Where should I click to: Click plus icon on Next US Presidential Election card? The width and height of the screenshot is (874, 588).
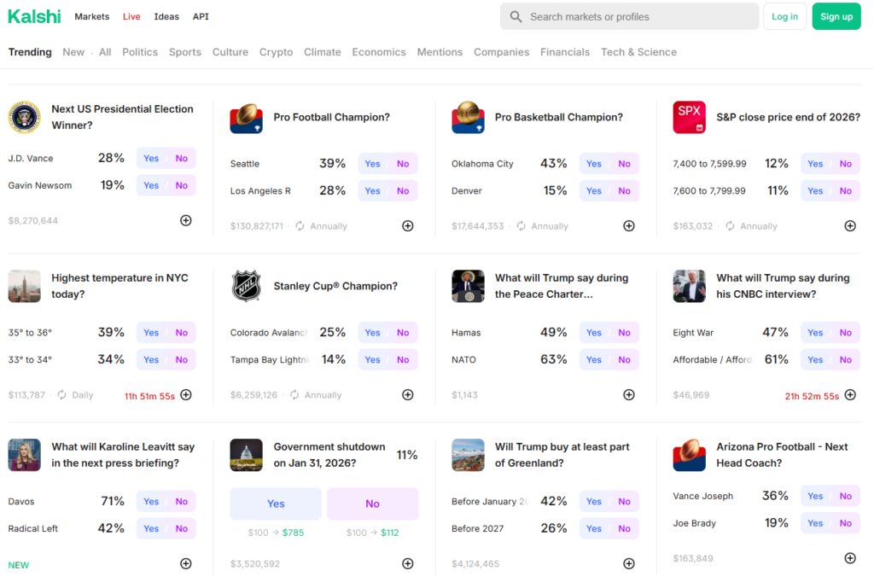(x=185, y=220)
